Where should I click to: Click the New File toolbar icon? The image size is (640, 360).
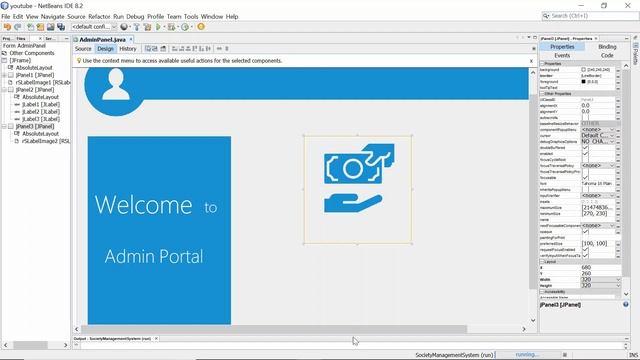(x=31, y=27)
